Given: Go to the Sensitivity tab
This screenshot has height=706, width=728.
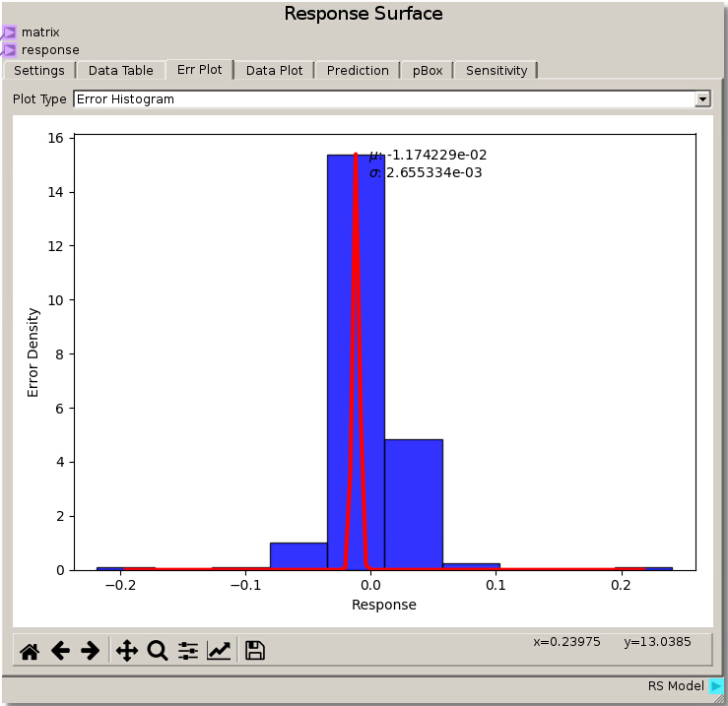Looking at the screenshot, I should coord(496,71).
